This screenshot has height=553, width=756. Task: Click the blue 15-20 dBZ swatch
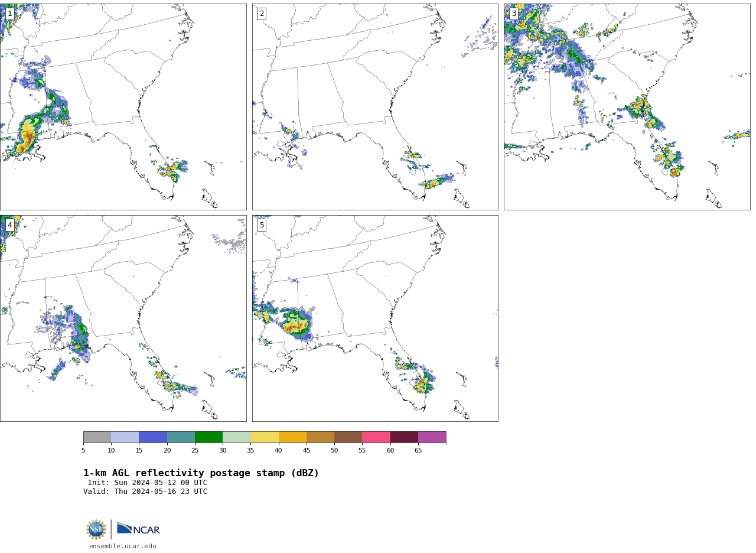153,437
